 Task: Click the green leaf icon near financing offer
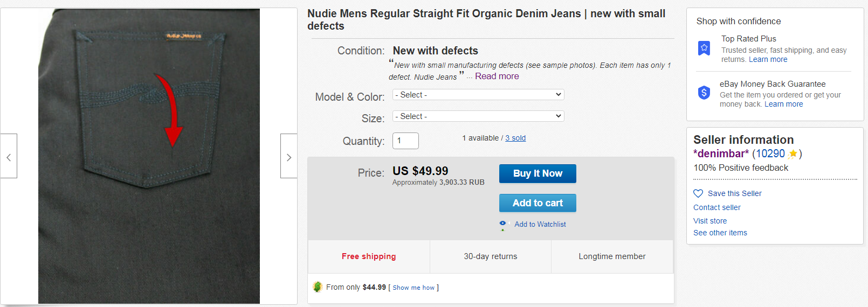click(318, 287)
